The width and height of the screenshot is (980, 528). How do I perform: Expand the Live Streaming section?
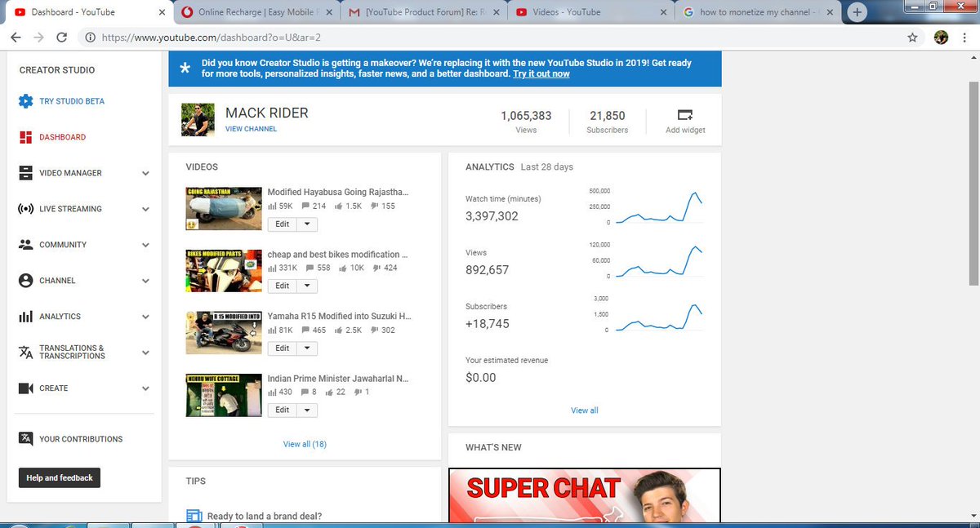145,209
